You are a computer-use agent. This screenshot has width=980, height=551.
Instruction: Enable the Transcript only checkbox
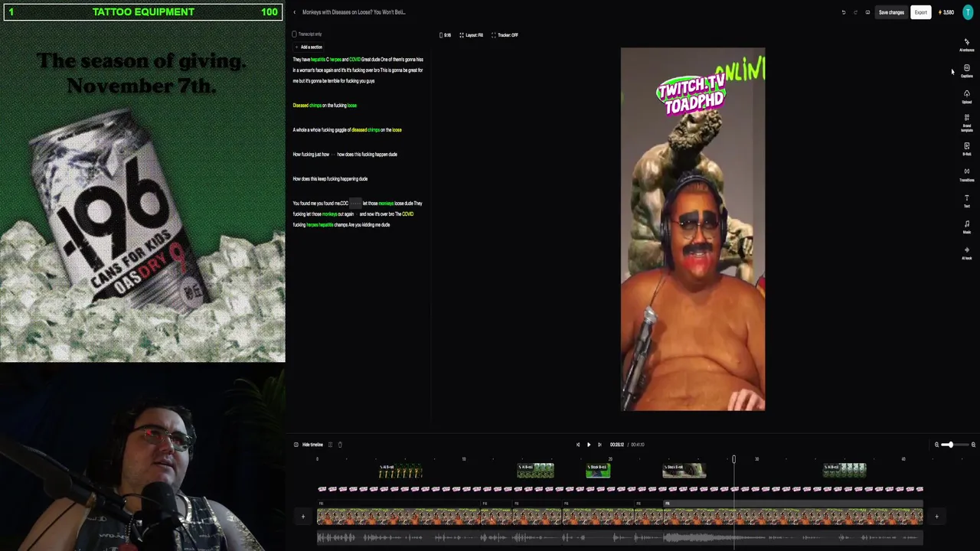point(294,34)
